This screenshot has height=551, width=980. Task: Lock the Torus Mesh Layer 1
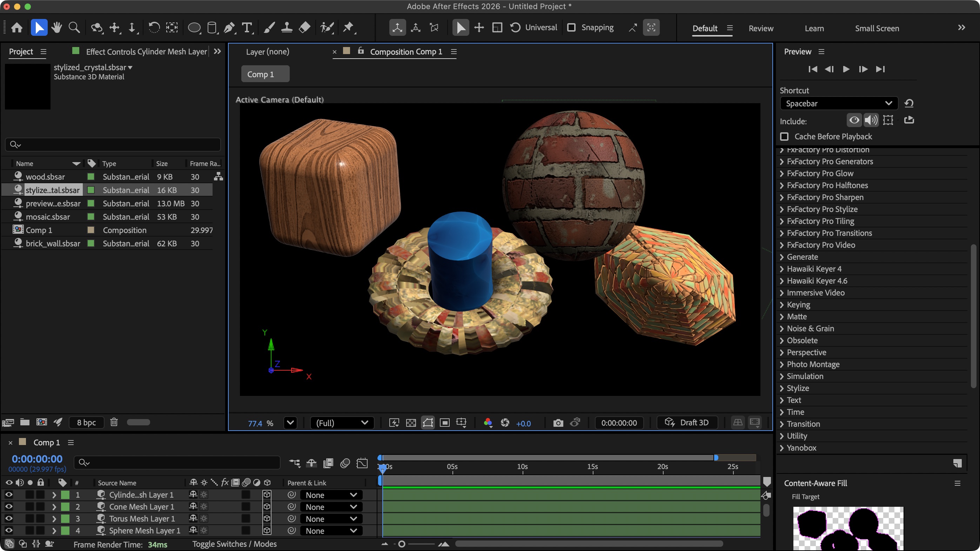click(x=40, y=519)
